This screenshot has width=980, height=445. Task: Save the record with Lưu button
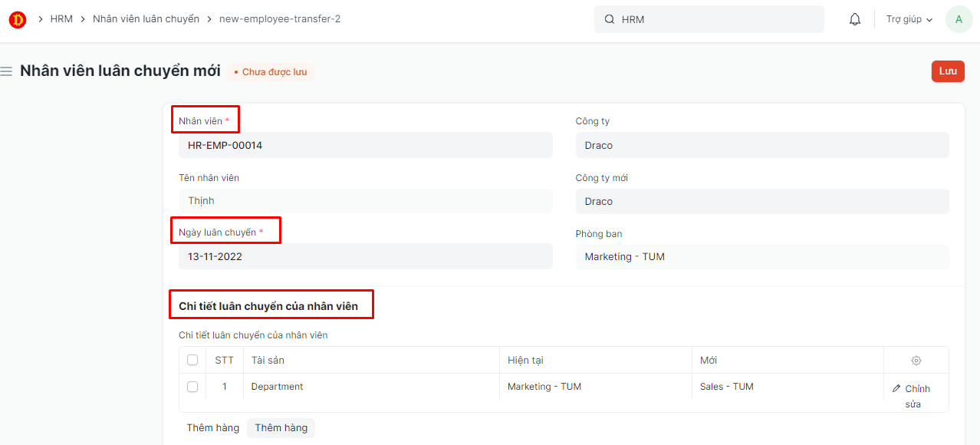[x=948, y=71]
